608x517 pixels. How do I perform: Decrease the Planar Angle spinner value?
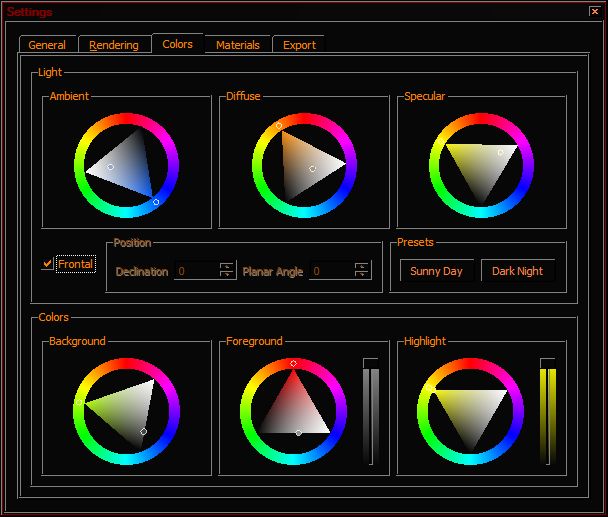tap(362, 275)
